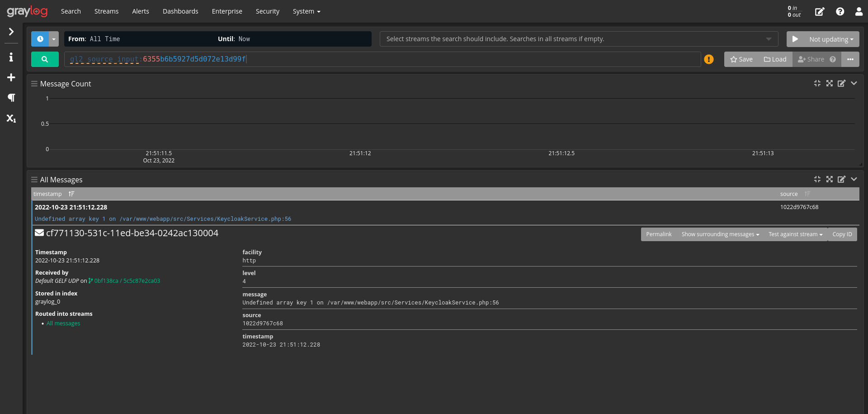
Task: Open the Search menu item
Action: [71, 11]
